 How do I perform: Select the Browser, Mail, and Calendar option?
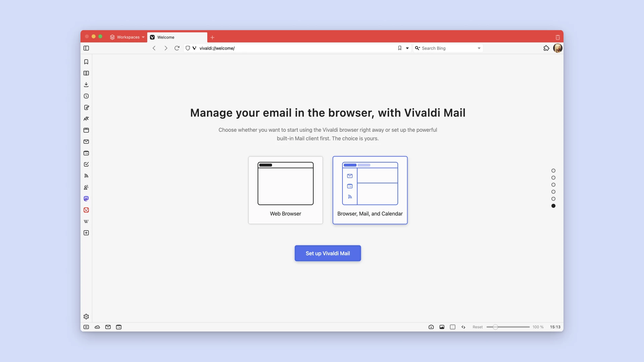point(370,190)
